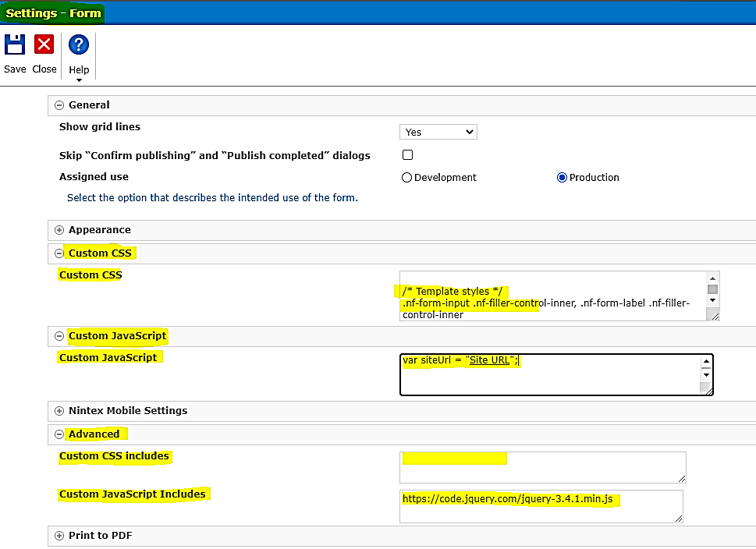Click the red Close icon
The width and height of the screenshot is (756, 549).
pos(44,45)
